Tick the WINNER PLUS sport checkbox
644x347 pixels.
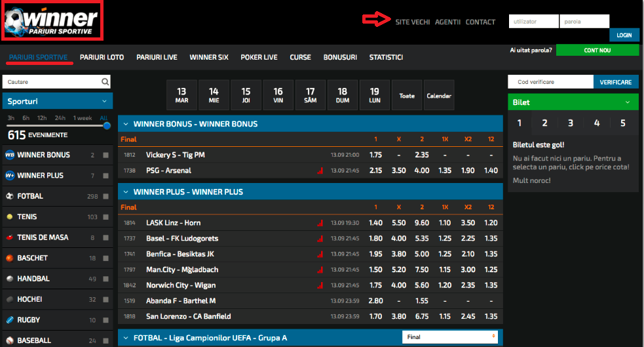pos(105,176)
